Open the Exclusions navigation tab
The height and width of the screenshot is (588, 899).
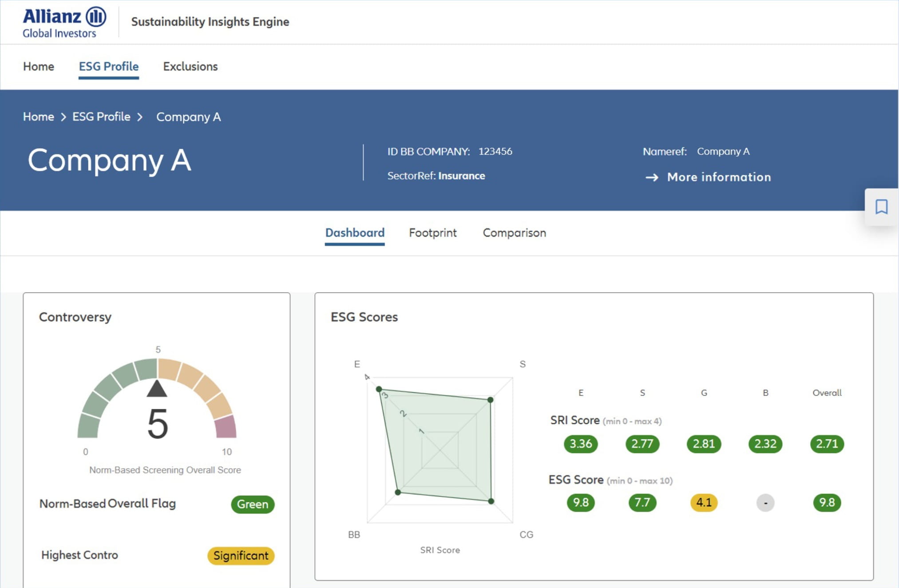point(190,67)
